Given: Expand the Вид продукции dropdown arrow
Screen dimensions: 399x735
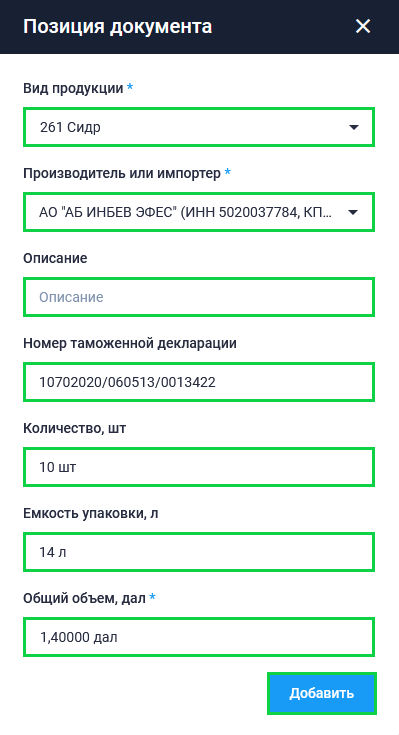Looking at the screenshot, I should click(x=354, y=127).
